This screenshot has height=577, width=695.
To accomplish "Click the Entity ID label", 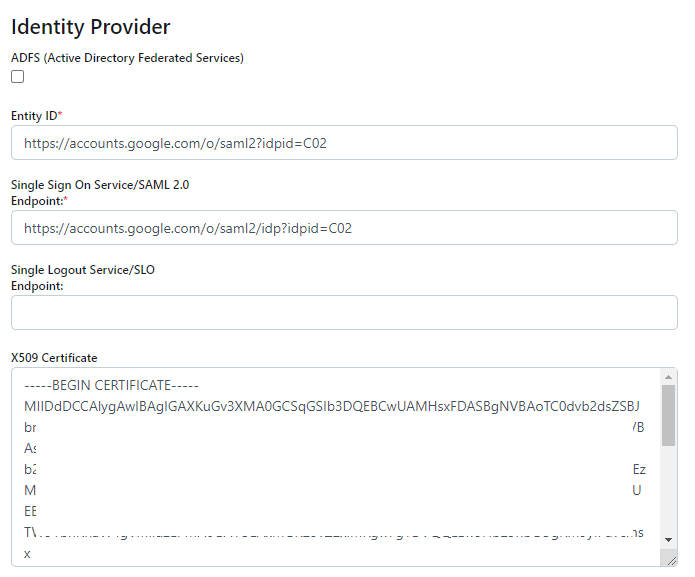I will click(x=34, y=116).
